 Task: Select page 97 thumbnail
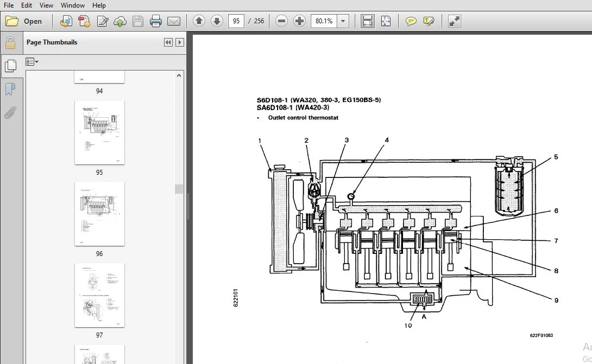pyautogui.click(x=100, y=295)
